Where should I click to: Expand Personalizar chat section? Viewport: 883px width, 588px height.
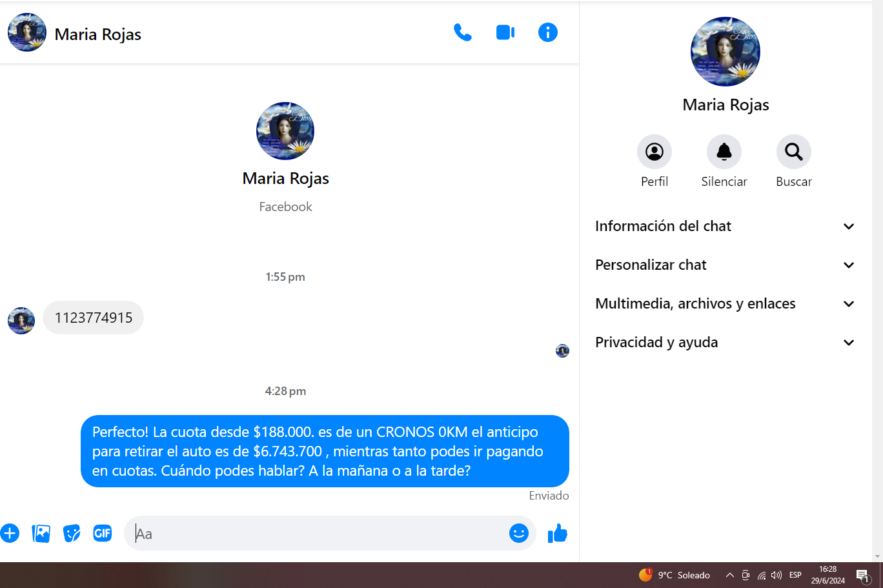click(x=725, y=265)
